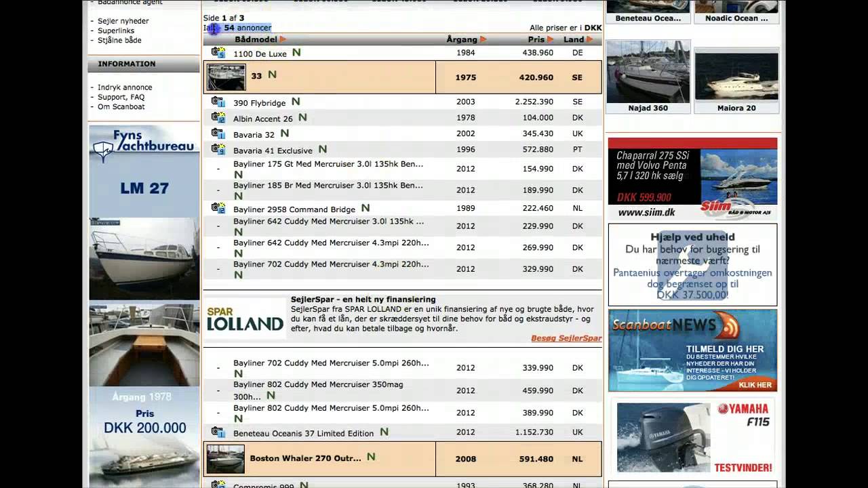Open Om Scanboat in the Information menu
Image resolution: width=868 pixels, height=488 pixels.
tap(121, 106)
